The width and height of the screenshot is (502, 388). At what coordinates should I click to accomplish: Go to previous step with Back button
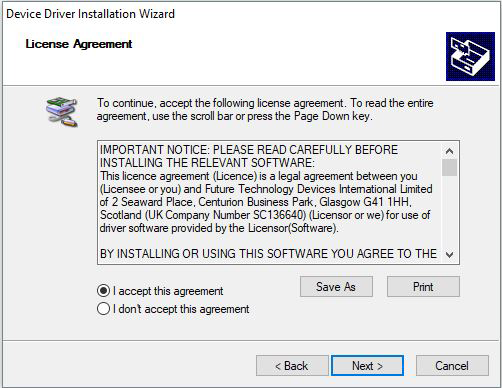[x=292, y=366]
